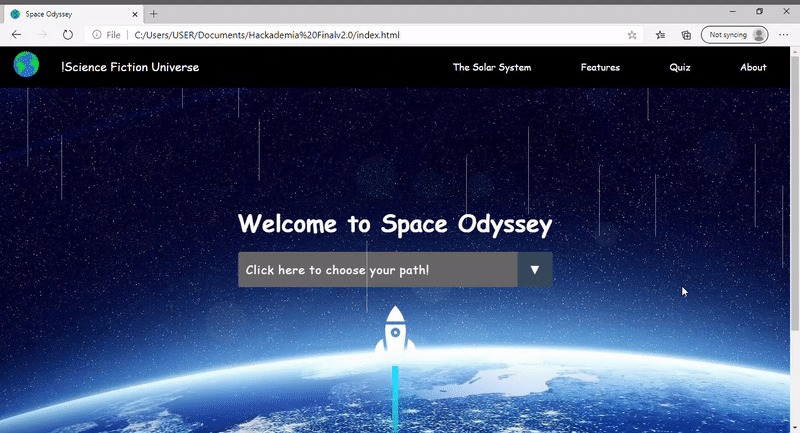Image resolution: width=800 pixels, height=433 pixels.
Task: Restore down the browser window
Action: [759, 11]
